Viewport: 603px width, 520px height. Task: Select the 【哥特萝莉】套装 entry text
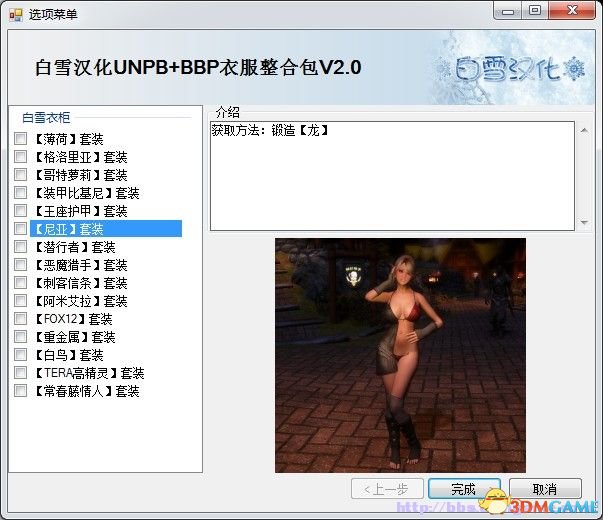tap(81, 175)
